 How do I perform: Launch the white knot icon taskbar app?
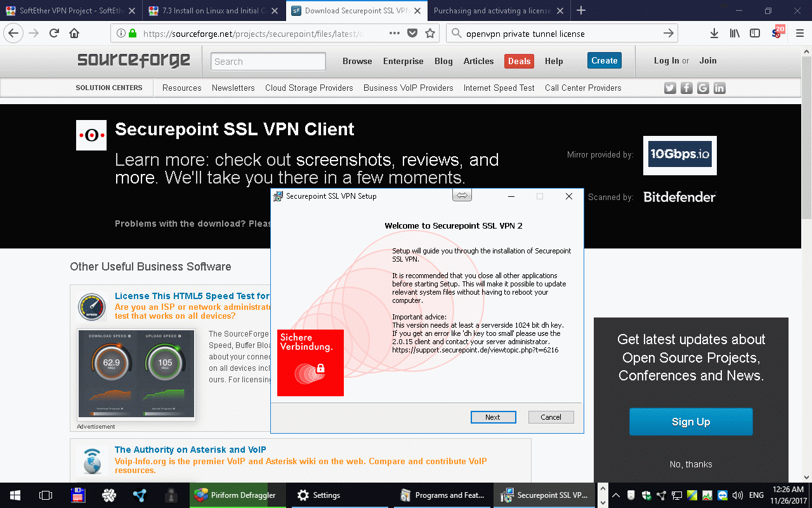(109, 495)
